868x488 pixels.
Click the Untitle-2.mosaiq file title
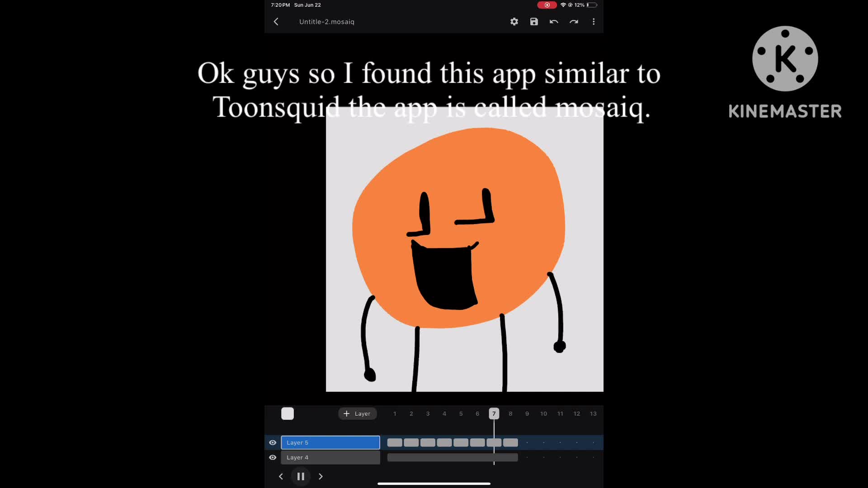point(326,22)
